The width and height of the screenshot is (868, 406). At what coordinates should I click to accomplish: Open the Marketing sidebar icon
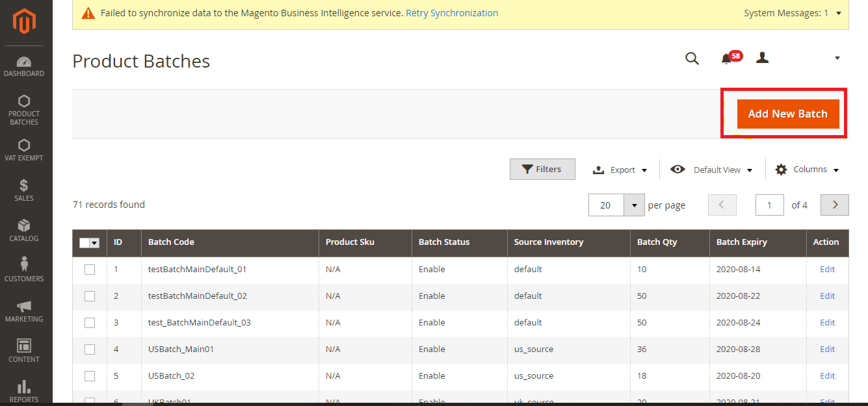24,311
